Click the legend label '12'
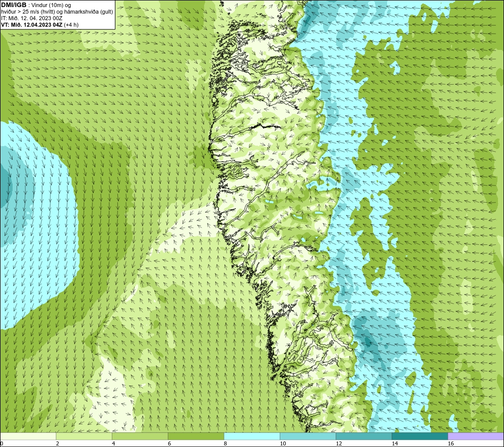 (339, 443)
